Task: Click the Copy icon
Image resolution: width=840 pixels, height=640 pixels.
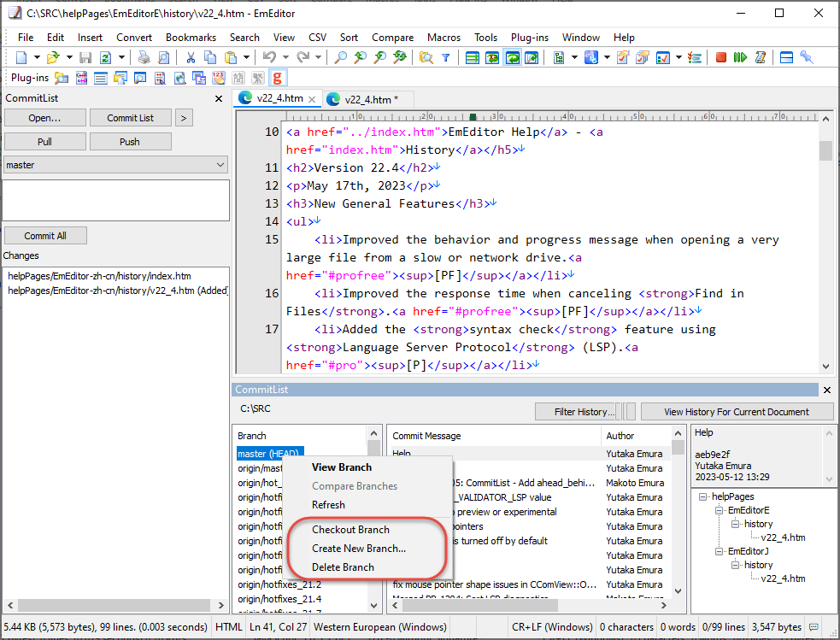Action: [x=210, y=57]
